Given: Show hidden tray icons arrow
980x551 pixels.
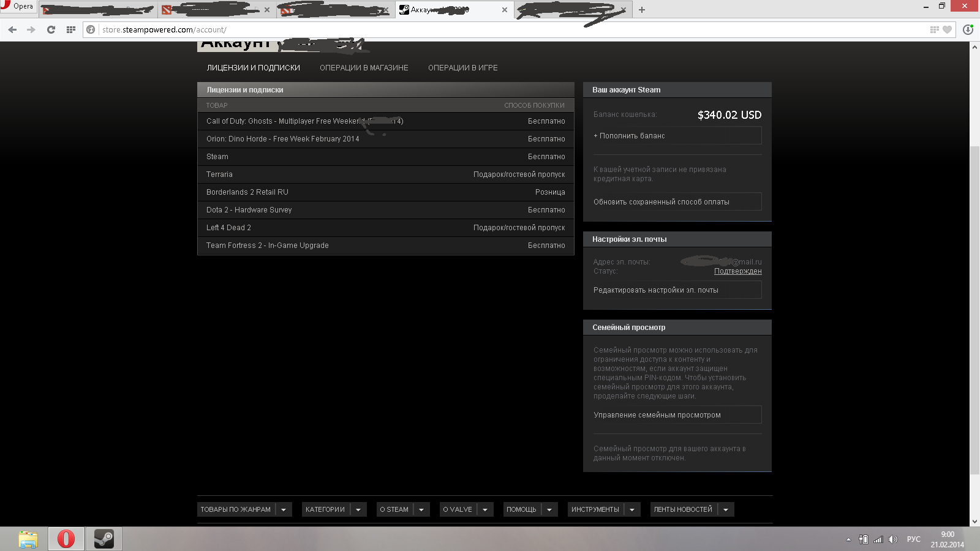Looking at the screenshot, I should (x=848, y=539).
